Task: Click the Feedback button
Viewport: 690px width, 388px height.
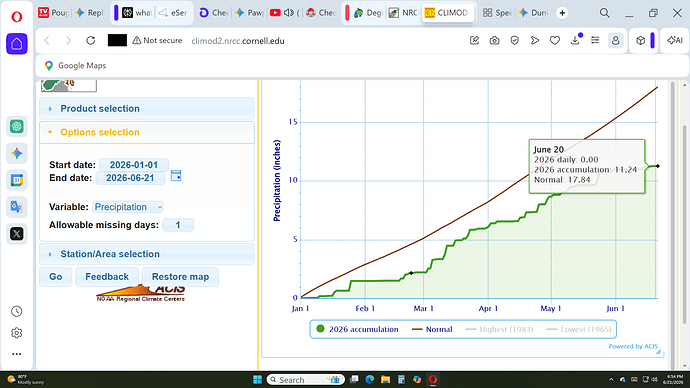Action: pyautogui.click(x=107, y=277)
